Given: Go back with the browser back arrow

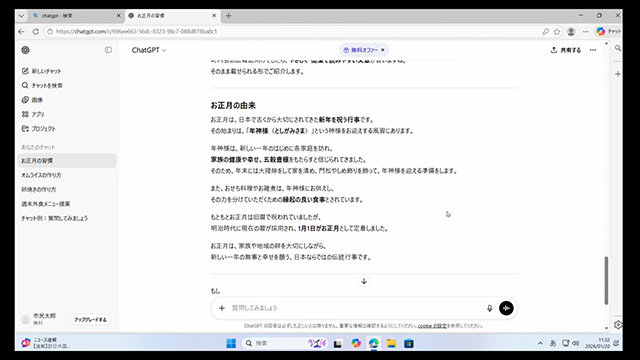Looking at the screenshot, I should tap(21, 31).
